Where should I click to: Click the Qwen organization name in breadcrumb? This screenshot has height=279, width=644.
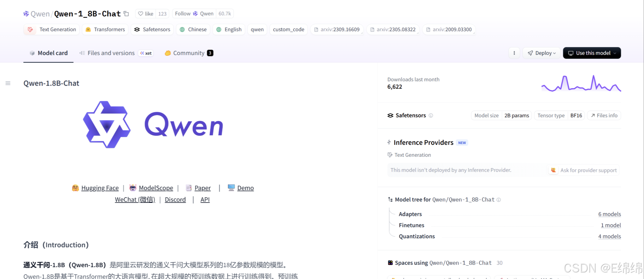[40, 14]
